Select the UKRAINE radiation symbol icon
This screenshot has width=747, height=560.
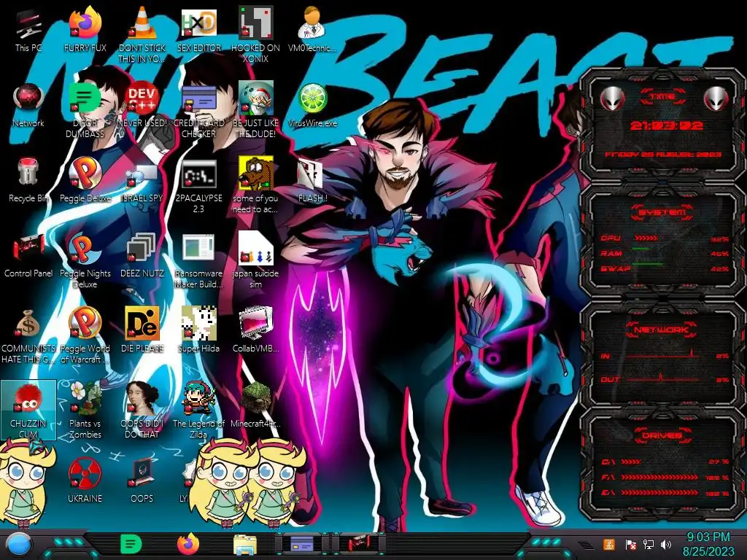pyautogui.click(x=85, y=481)
